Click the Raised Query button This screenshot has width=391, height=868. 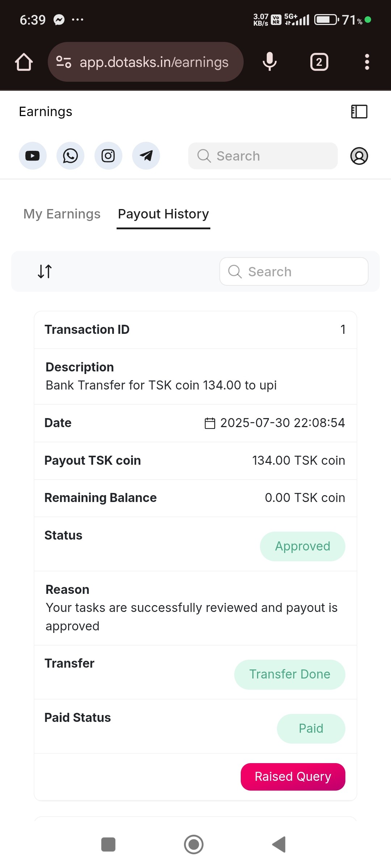click(x=293, y=776)
